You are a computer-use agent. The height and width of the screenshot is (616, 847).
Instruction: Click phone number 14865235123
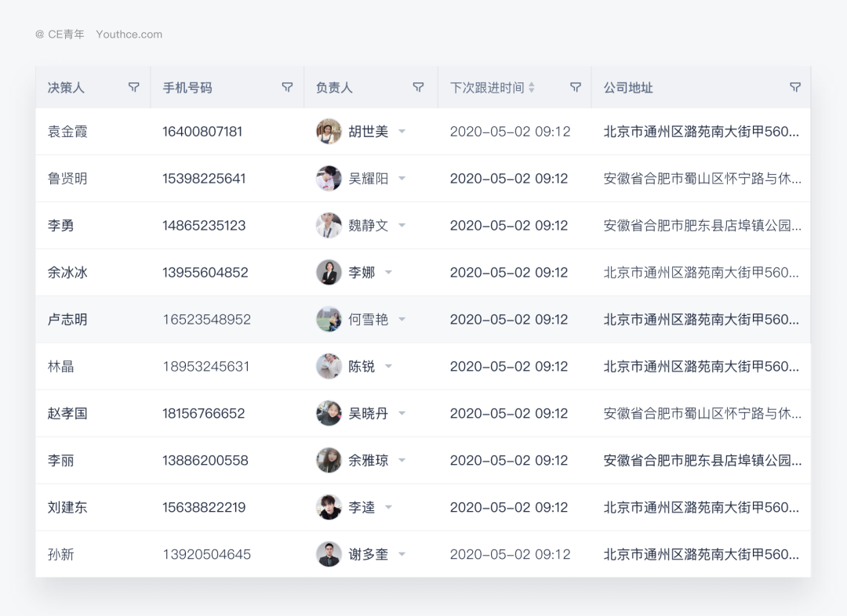pyautogui.click(x=204, y=225)
